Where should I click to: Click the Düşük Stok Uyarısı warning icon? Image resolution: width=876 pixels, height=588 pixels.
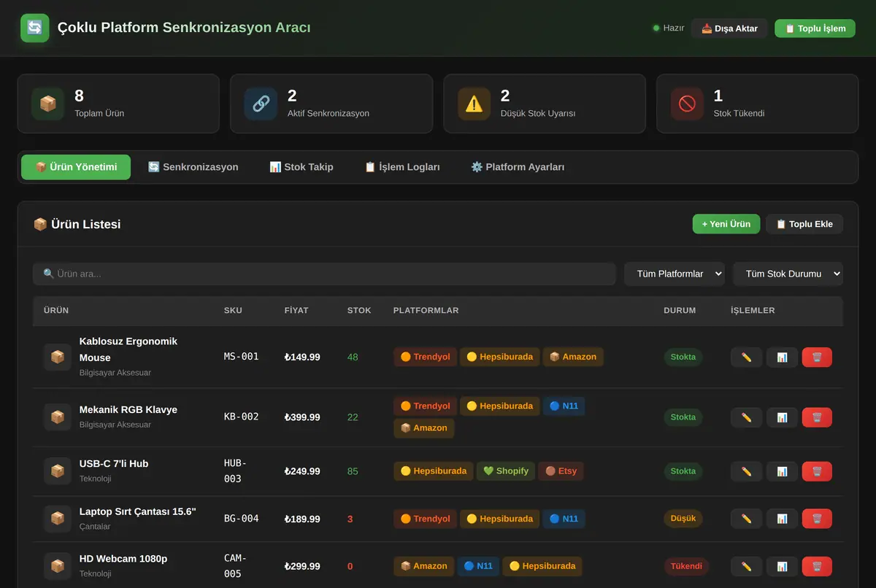point(474,104)
